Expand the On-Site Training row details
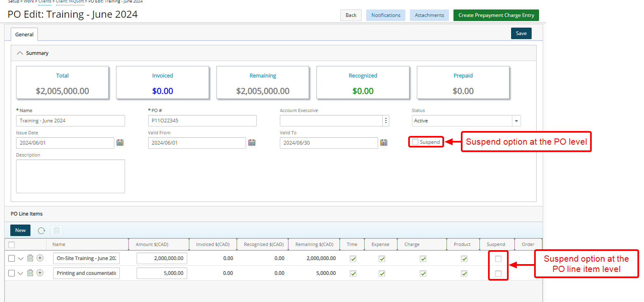The height and width of the screenshot is (302, 644). click(21, 258)
